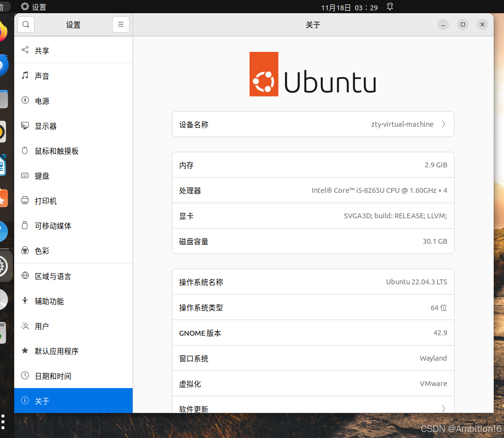Click the Displays monitor icon
Viewport: 504px width, 438px height.
[25, 125]
